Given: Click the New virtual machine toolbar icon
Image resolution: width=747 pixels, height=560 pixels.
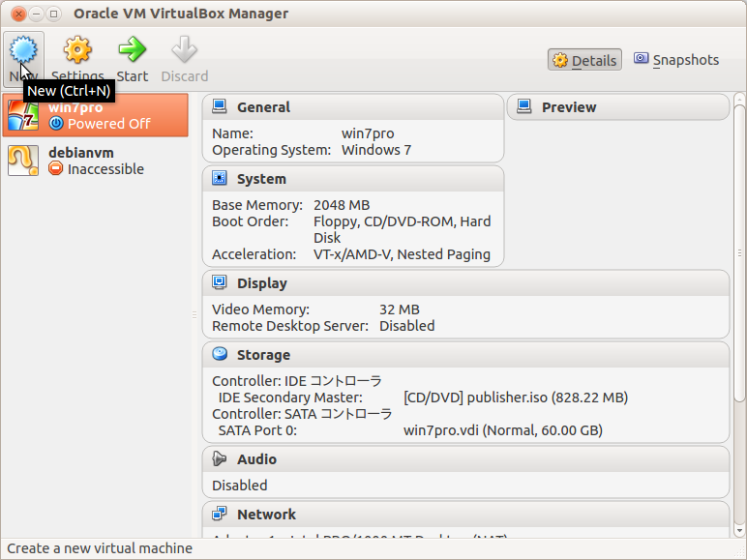Looking at the screenshot, I should [23, 49].
